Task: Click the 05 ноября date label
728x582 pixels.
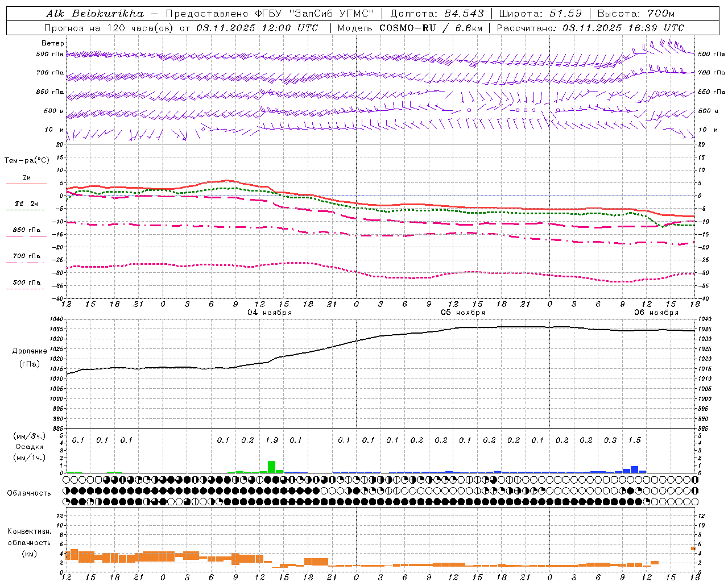Action: coord(463,313)
